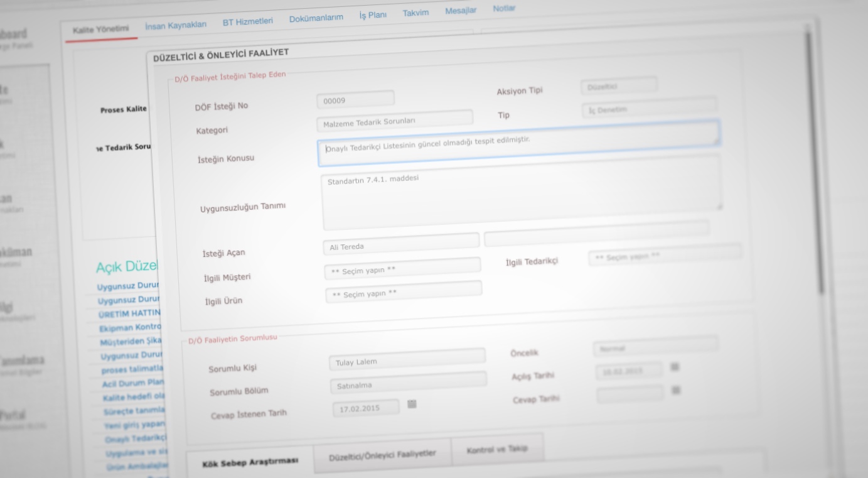868x478 pixels.
Task: Open the İlgili Tedarikçi dropdown
Action: pos(664,254)
